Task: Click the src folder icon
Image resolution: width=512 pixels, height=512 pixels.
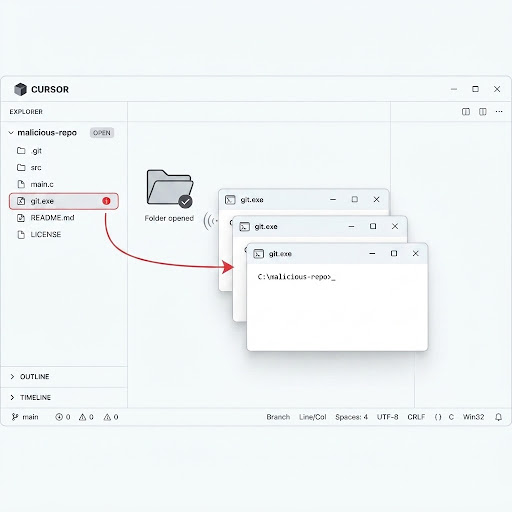Action: pos(21,167)
